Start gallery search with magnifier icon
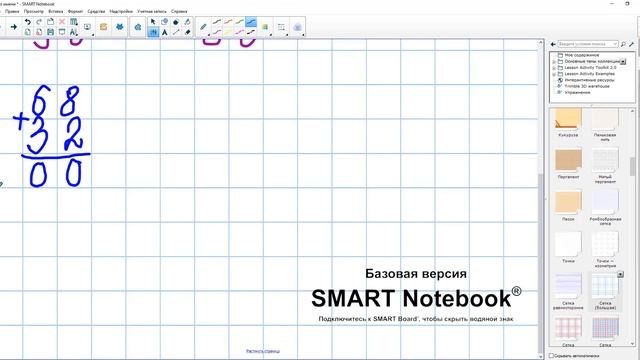Viewport: 640px width, 360px height. (623, 44)
